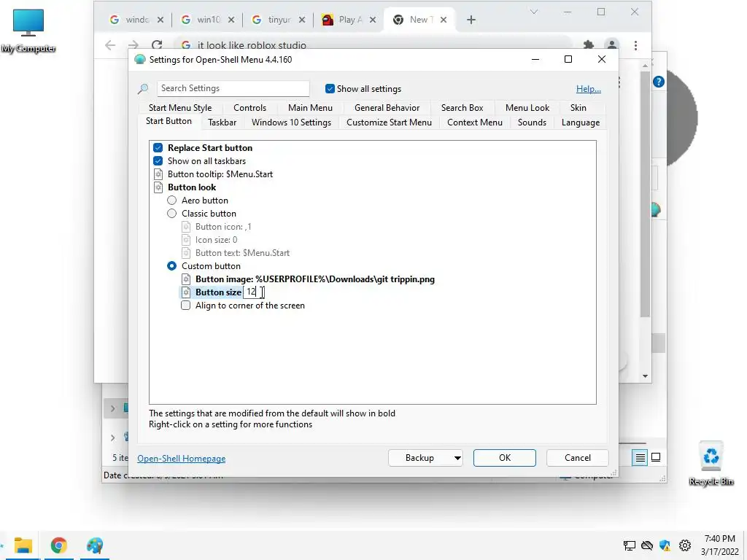The image size is (747, 560).
Task: Expand the lower Explorer tree chevron
Action: (113, 437)
